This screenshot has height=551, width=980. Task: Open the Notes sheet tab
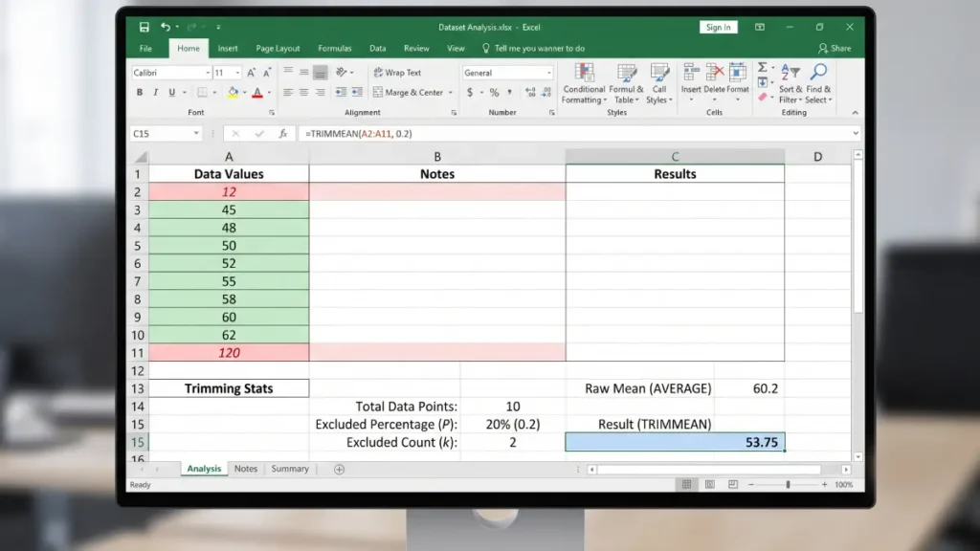coord(246,469)
